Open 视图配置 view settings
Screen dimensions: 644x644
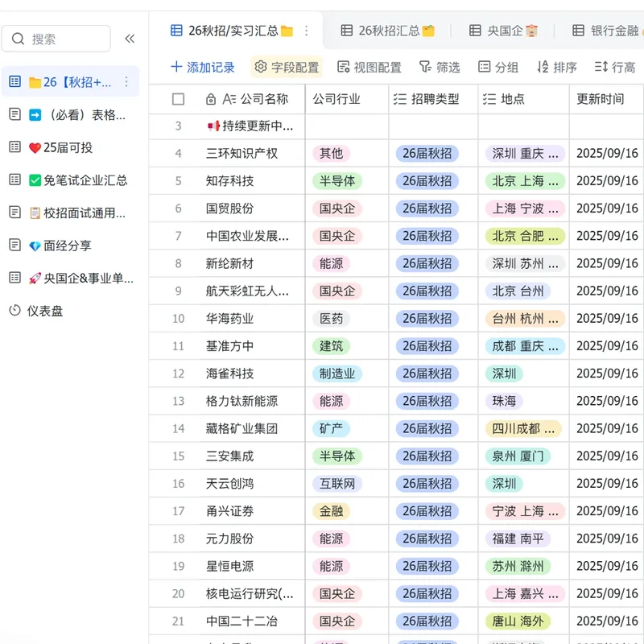[x=369, y=67]
